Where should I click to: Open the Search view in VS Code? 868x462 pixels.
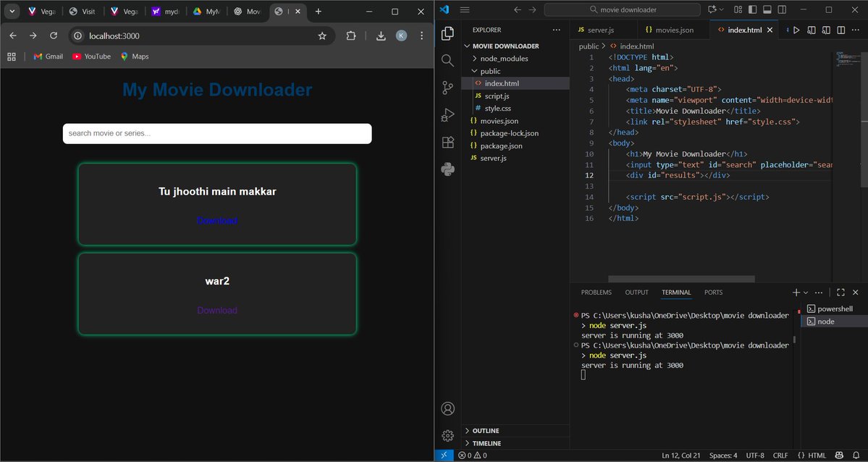[x=447, y=61]
